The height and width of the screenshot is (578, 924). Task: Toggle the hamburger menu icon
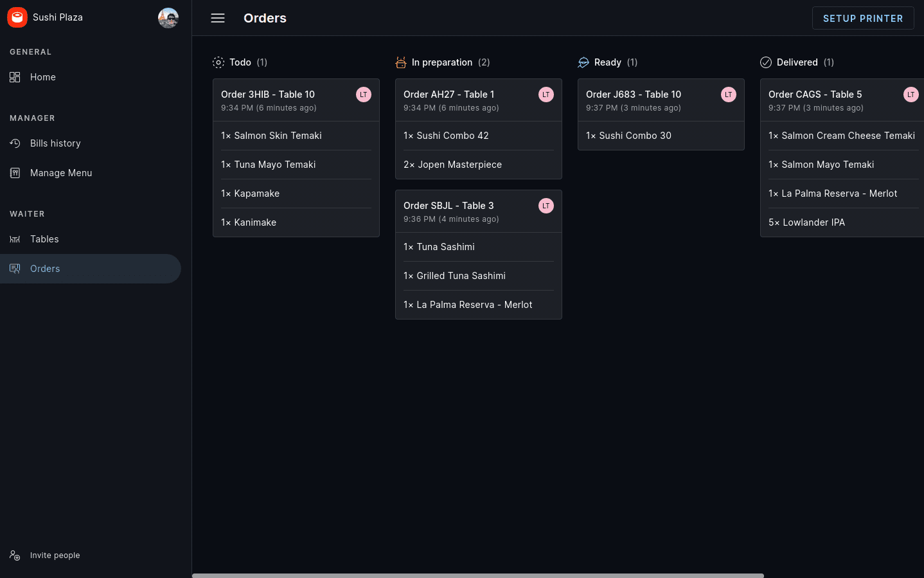218,18
